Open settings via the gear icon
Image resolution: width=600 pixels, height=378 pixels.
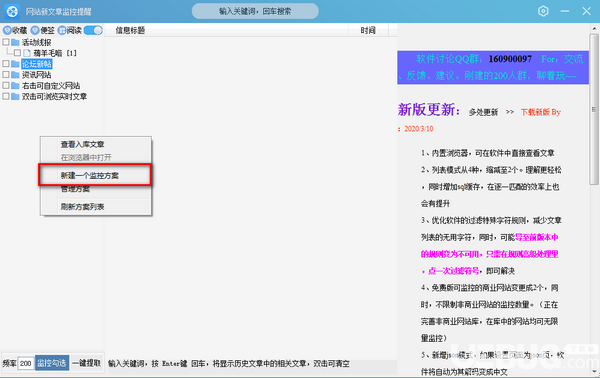coord(543,11)
